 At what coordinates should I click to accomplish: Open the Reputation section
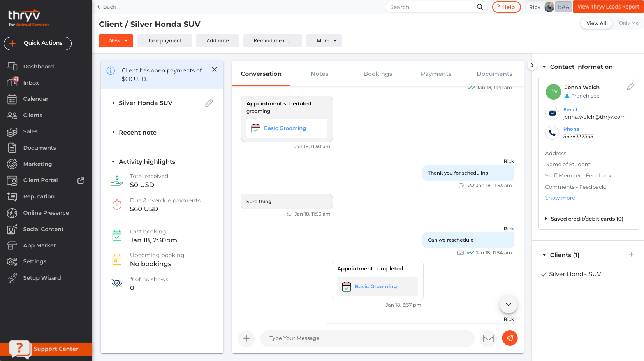tap(39, 196)
